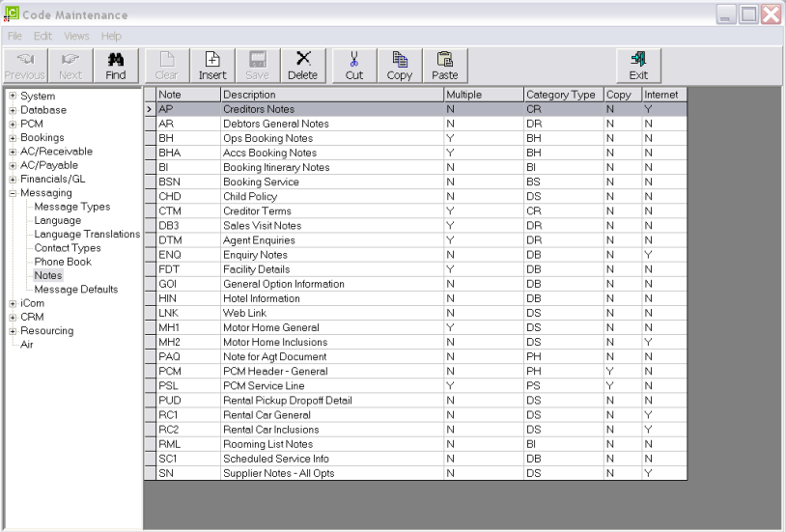Click the Creditors Notes description cell
Viewport: 786px width, 532px height.
tap(332, 109)
